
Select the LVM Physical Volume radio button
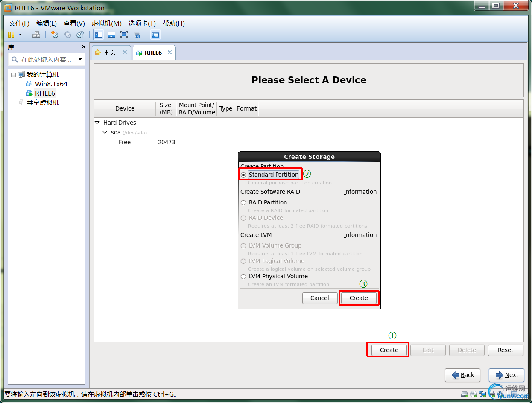coord(243,276)
